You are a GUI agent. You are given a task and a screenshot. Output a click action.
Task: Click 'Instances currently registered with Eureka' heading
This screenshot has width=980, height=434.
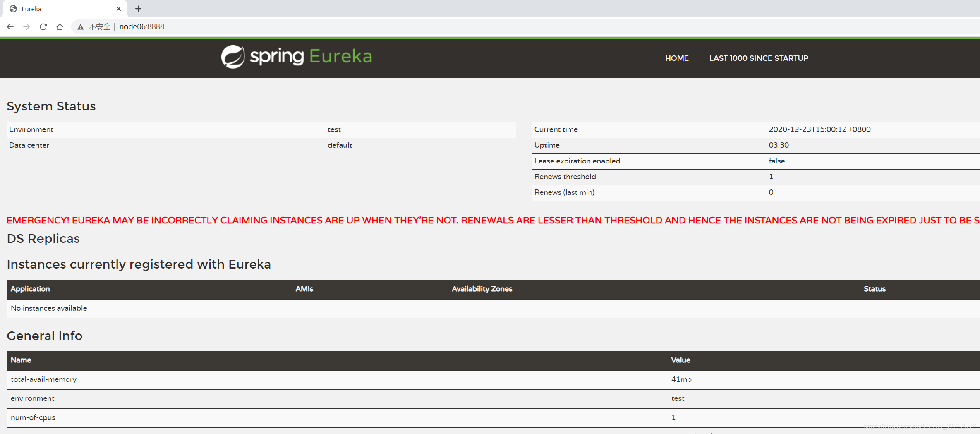[139, 264]
